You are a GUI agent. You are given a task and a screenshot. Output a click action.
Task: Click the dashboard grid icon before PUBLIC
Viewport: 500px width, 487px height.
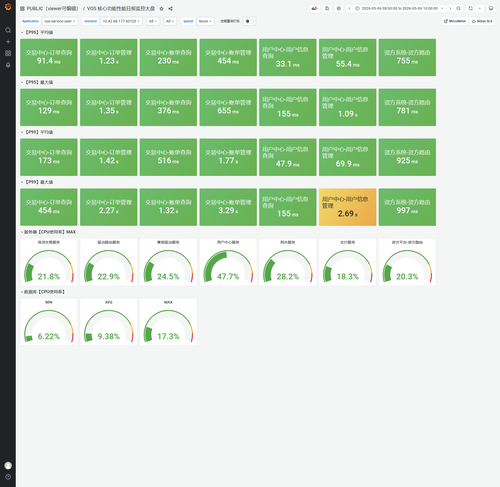[x=22, y=9]
